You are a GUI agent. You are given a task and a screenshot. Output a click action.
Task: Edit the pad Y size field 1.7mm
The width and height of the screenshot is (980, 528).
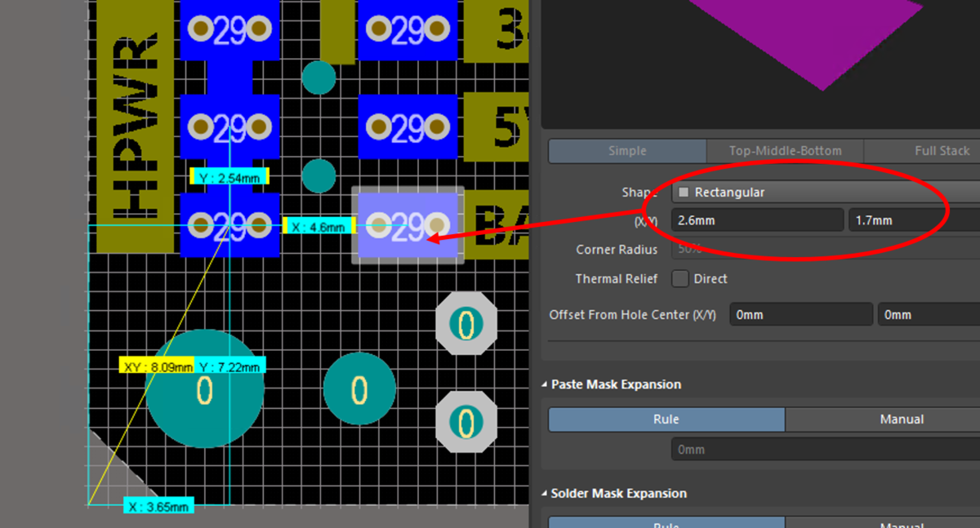click(914, 220)
